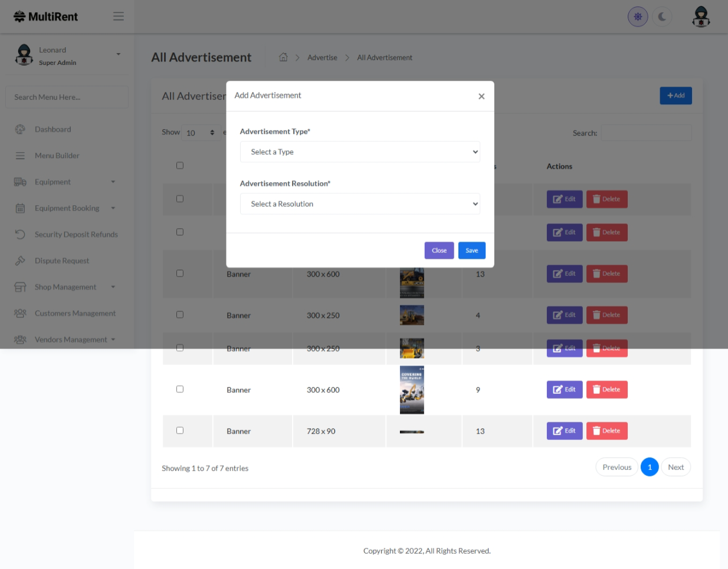Click the Close button in the dialog
The width and height of the screenshot is (728, 569).
[439, 251]
